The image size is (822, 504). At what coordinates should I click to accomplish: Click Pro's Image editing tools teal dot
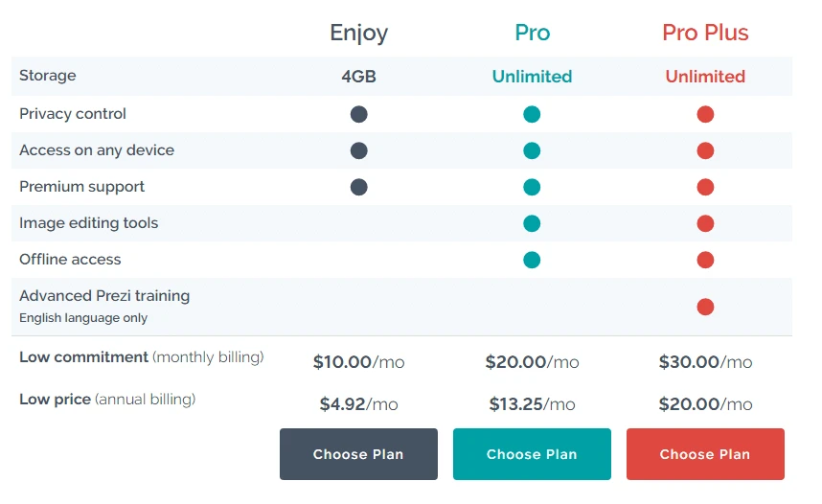click(532, 223)
